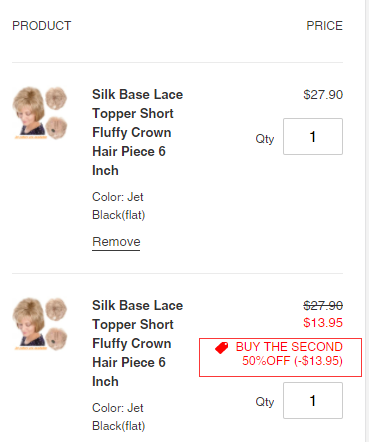
Task: Click the red $13.95 discounted price
Action: [323, 323]
